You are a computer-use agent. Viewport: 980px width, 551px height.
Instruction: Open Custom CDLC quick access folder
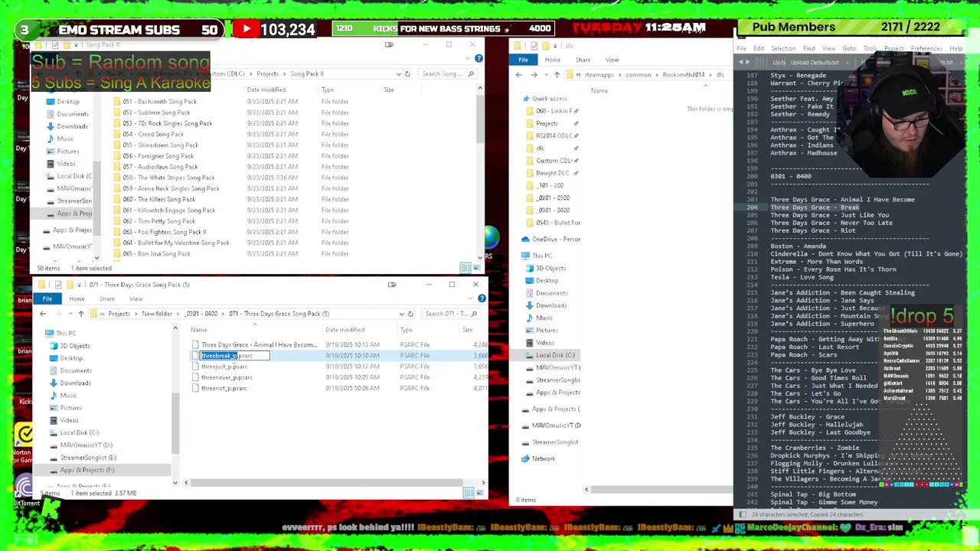[554, 161]
